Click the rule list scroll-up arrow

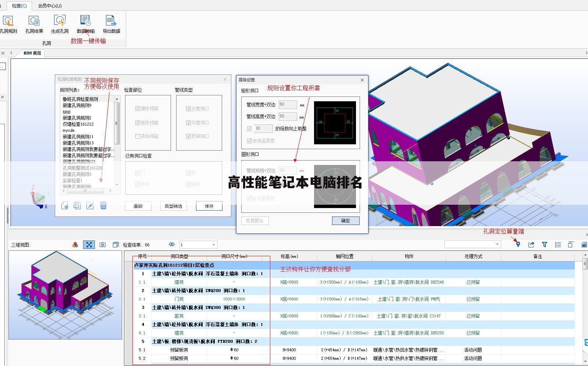pyautogui.click(x=117, y=99)
